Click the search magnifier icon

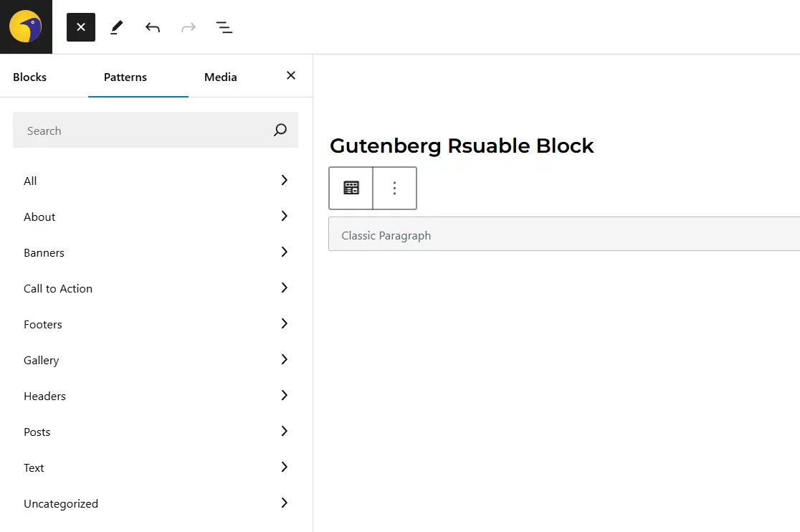280,130
